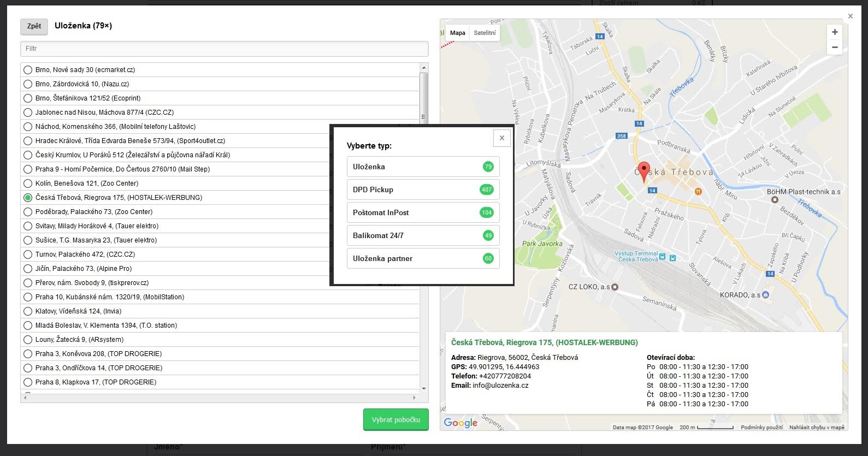This screenshot has height=456, width=868.
Task: Select Svitavy, Milady Horákové 4 branch
Action: click(28, 226)
